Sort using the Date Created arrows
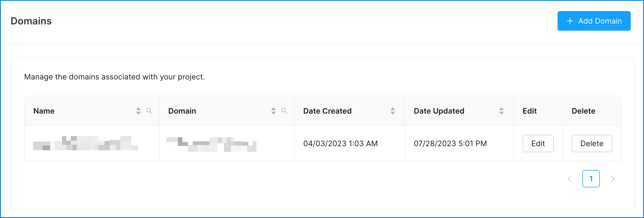644x218 pixels. coord(393,111)
